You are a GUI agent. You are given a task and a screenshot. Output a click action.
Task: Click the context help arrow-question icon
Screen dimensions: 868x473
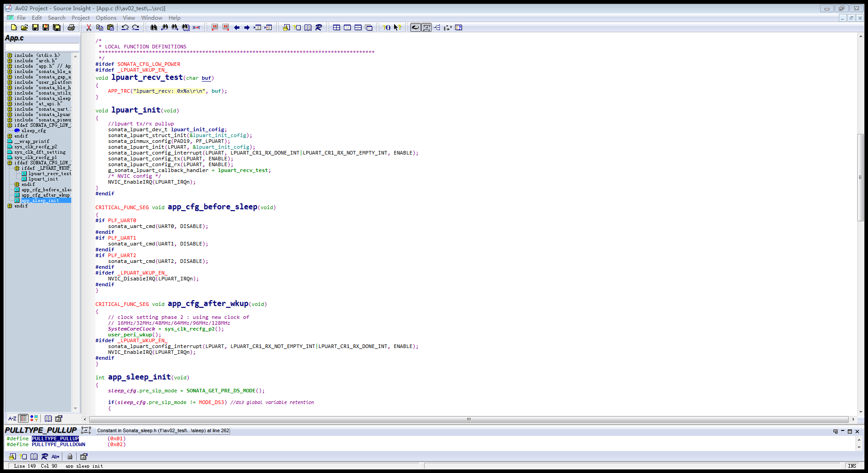(x=398, y=27)
